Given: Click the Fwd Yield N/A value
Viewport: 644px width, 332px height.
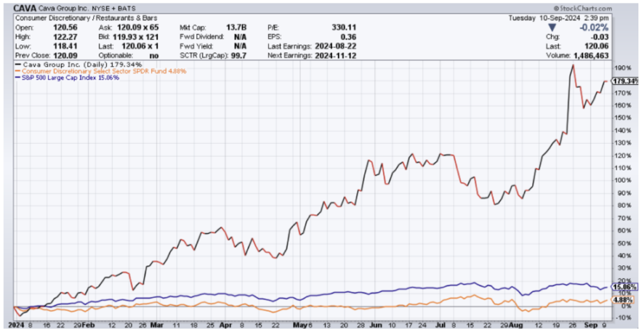Looking at the screenshot, I should [240, 46].
